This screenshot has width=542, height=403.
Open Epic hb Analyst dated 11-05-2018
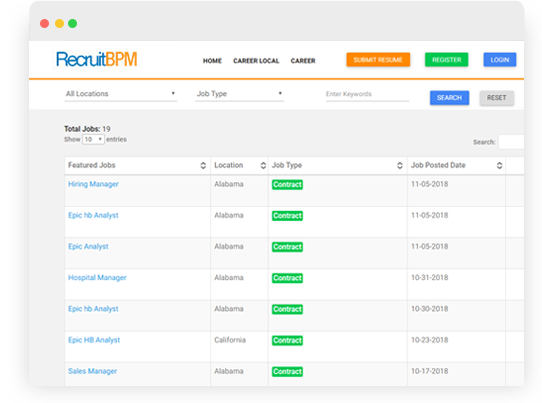(x=93, y=215)
